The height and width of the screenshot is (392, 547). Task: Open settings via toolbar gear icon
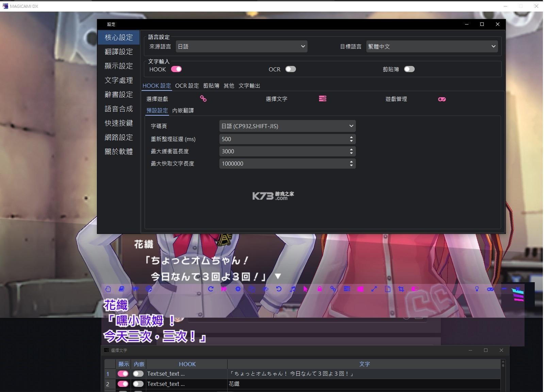pos(238,289)
